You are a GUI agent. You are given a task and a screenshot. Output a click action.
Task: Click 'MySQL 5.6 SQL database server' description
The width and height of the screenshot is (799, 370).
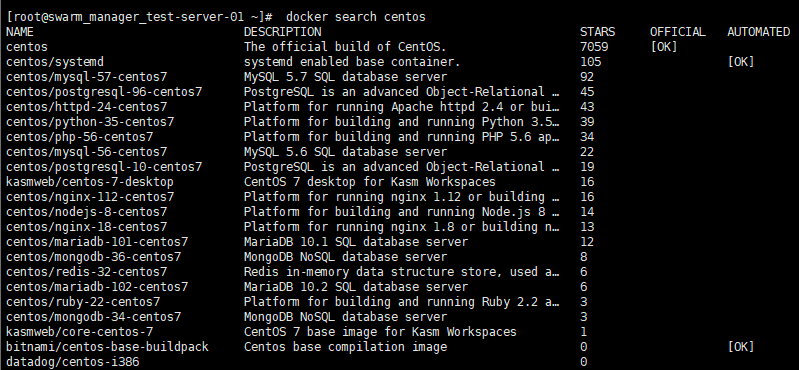point(345,152)
